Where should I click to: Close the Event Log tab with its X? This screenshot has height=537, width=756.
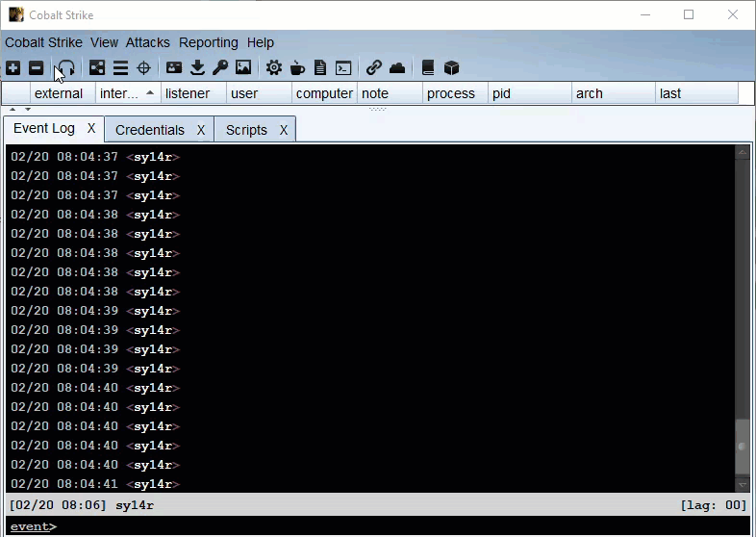pyautogui.click(x=91, y=128)
